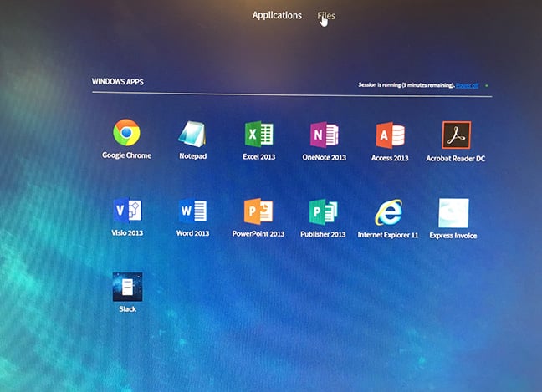This screenshot has width=542, height=392.
Task: Launch Visio 2013
Action: (x=127, y=211)
